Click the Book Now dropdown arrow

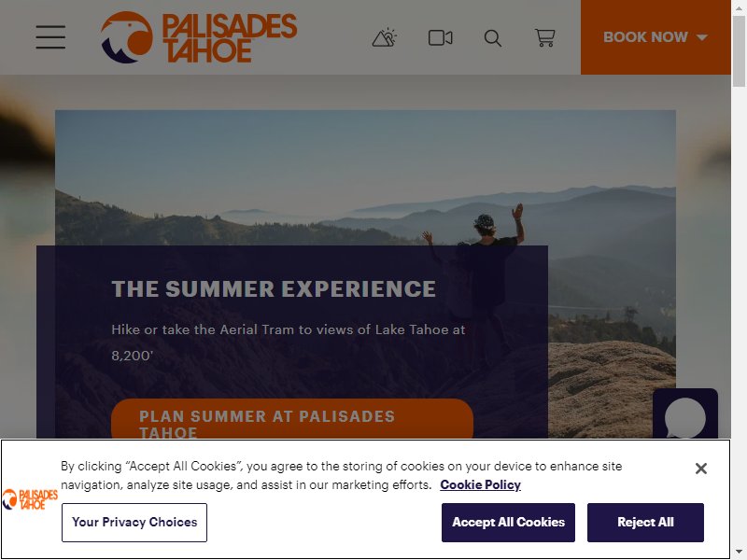[x=702, y=37]
